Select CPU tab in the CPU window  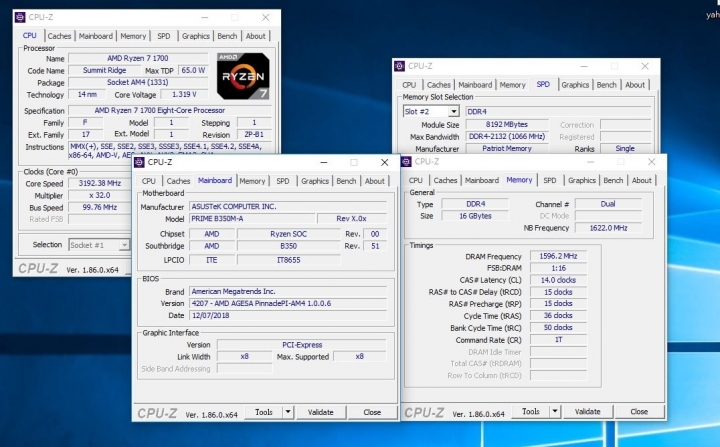point(29,35)
